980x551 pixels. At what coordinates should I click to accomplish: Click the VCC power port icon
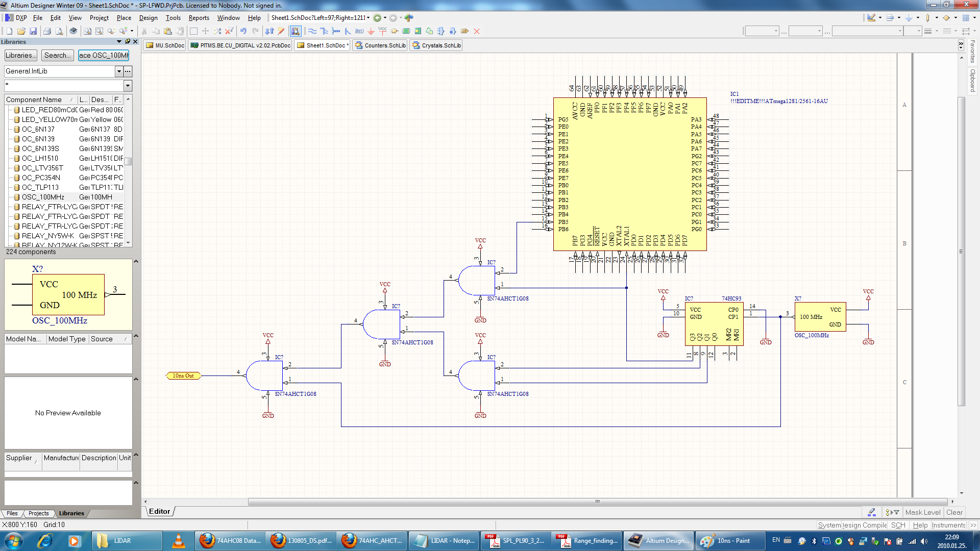[382, 31]
